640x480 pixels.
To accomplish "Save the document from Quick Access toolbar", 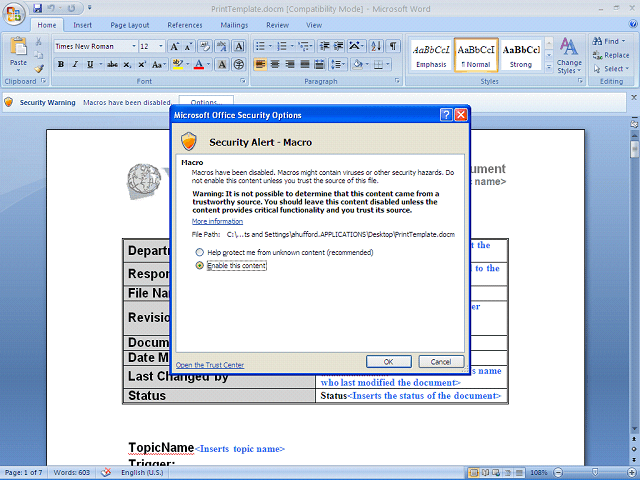I will 38,8.
